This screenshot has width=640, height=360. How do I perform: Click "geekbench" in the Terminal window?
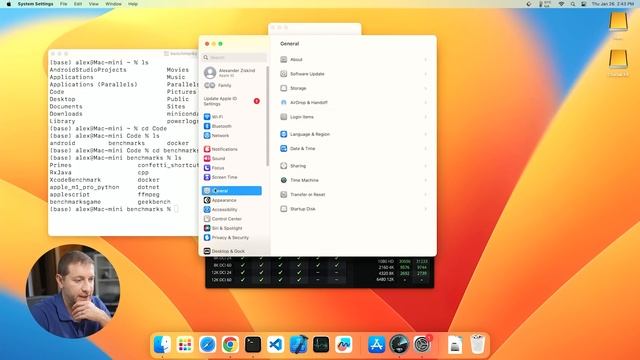click(x=154, y=202)
